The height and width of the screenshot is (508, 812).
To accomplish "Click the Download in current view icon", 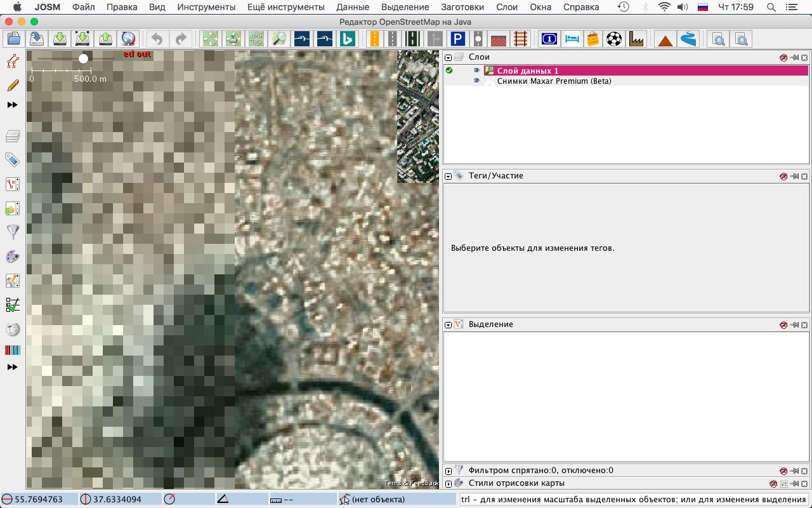I will pos(82,39).
